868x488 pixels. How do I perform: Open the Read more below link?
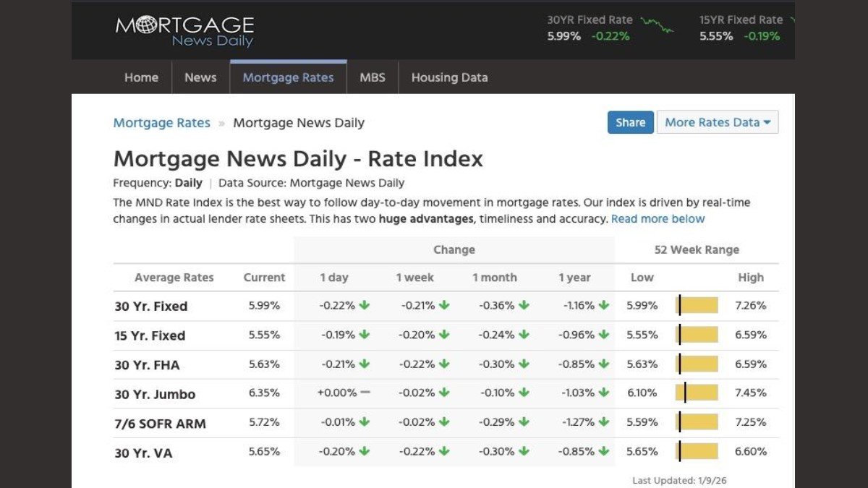pos(658,218)
